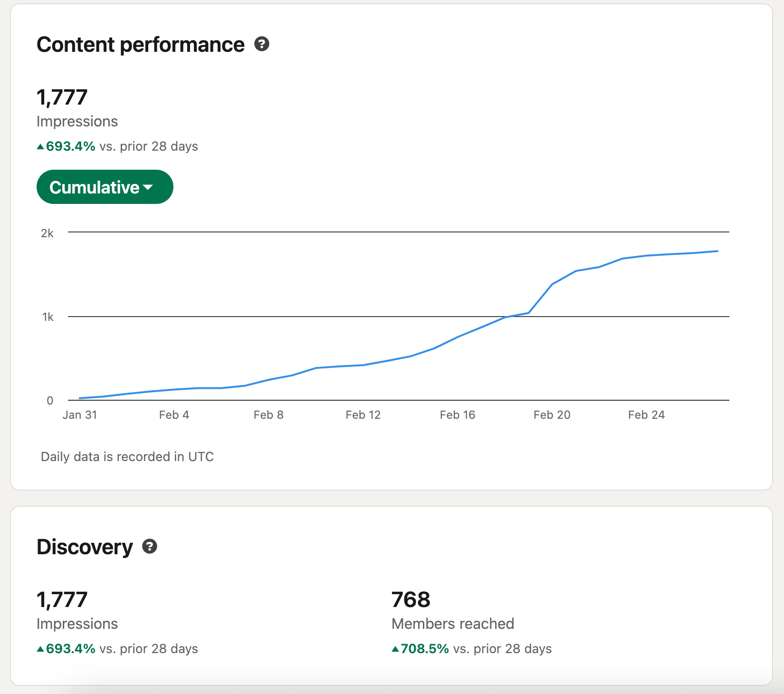Click the Feb 24 date on the x-axis
The width and height of the screenshot is (784, 694).
[646, 415]
